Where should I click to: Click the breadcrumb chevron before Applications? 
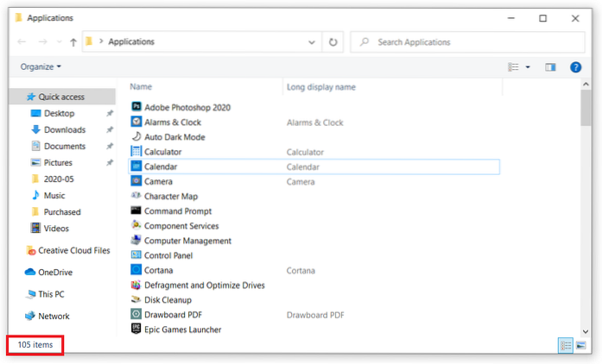coord(101,41)
